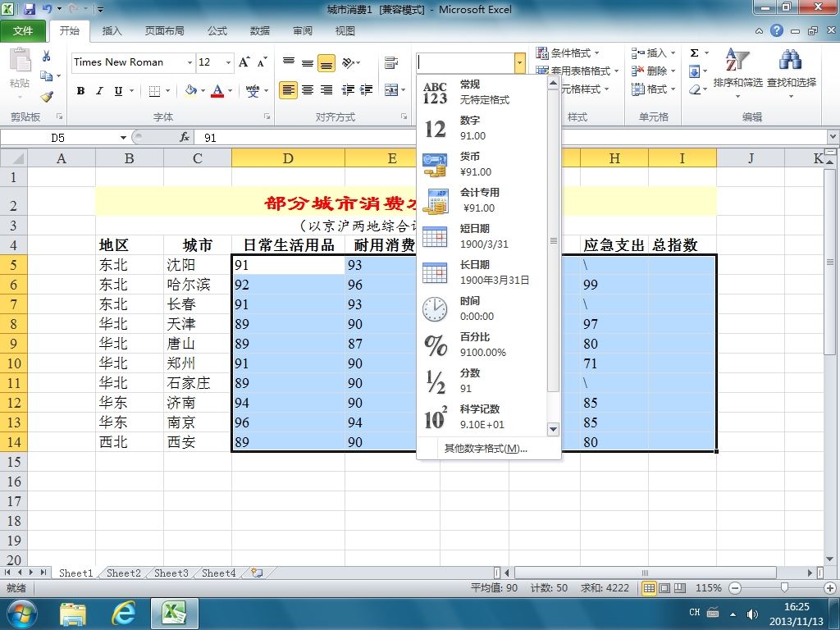Toggle align text right
Viewport: 840px width, 630px height.
pos(326,90)
